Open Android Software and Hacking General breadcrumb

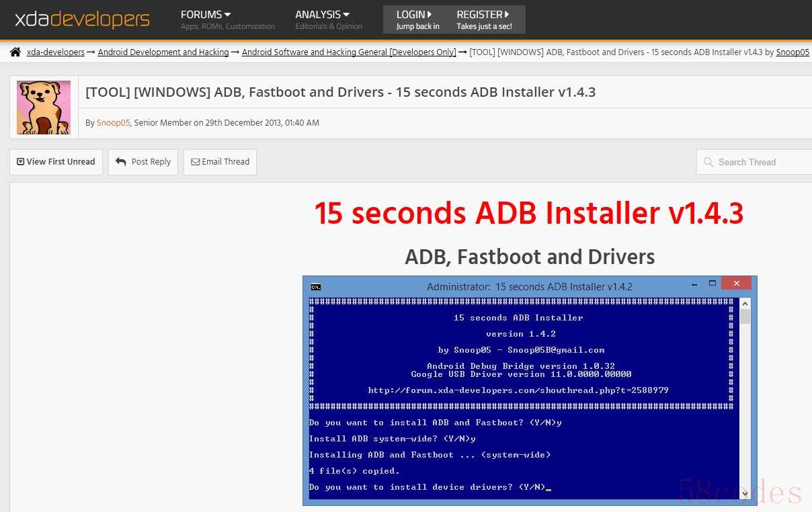[349, 52]
